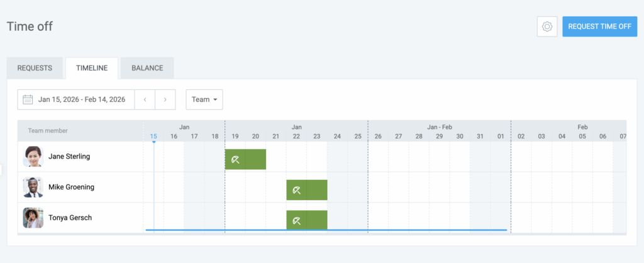
Task: Switch to the Balance tab
Action: pyautogui.click(x=147, y=68)
